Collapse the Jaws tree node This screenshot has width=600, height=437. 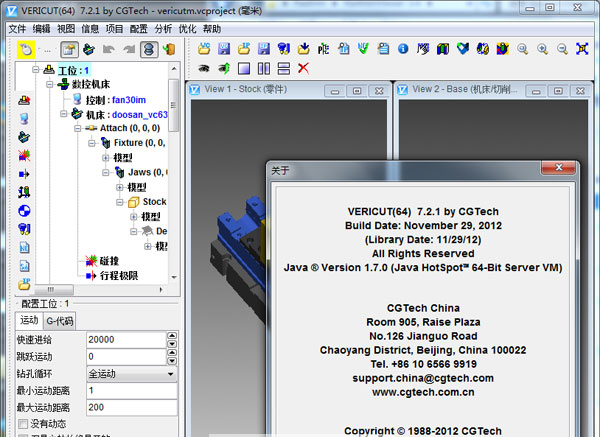pos(106,173)
